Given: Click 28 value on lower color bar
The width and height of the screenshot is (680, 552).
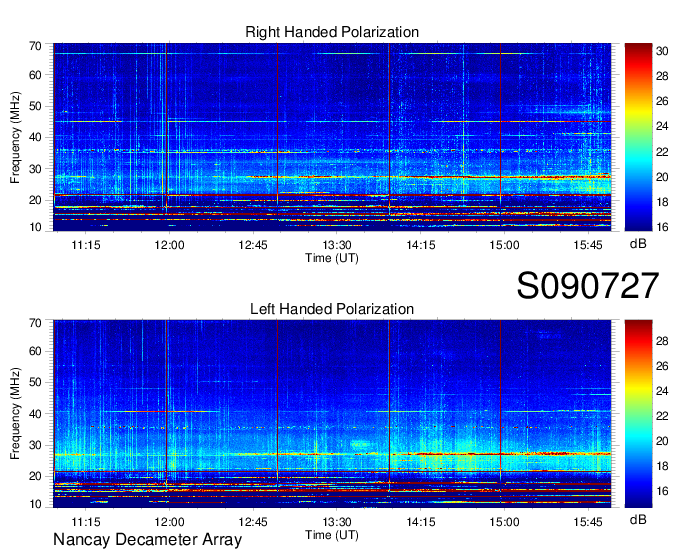Looking at the screenshot, I should (x=662, y=341).
